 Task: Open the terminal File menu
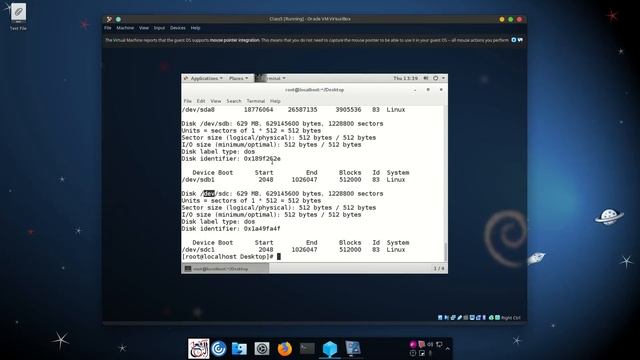click(x=187, y=101)
